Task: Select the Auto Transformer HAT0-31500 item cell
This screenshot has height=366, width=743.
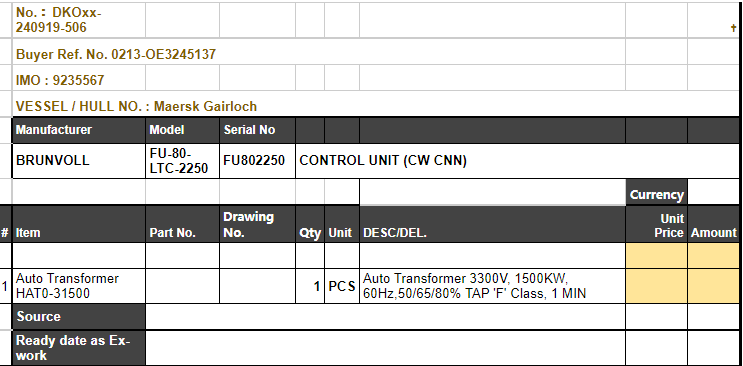Action: [x=79, y=286]
